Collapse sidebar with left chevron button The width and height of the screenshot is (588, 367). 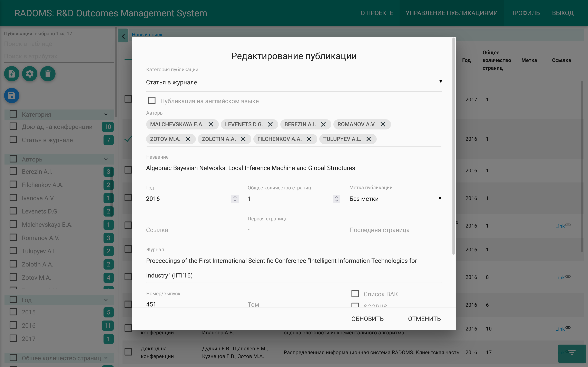123,36
